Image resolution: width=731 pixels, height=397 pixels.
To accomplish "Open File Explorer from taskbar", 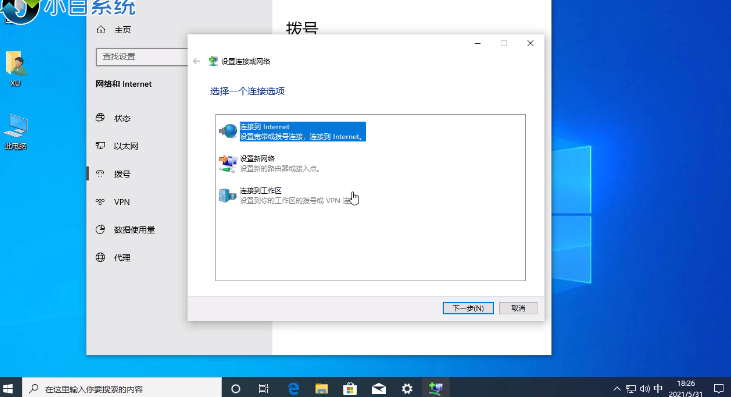I will pyautogui.click(x=322, y=389).
